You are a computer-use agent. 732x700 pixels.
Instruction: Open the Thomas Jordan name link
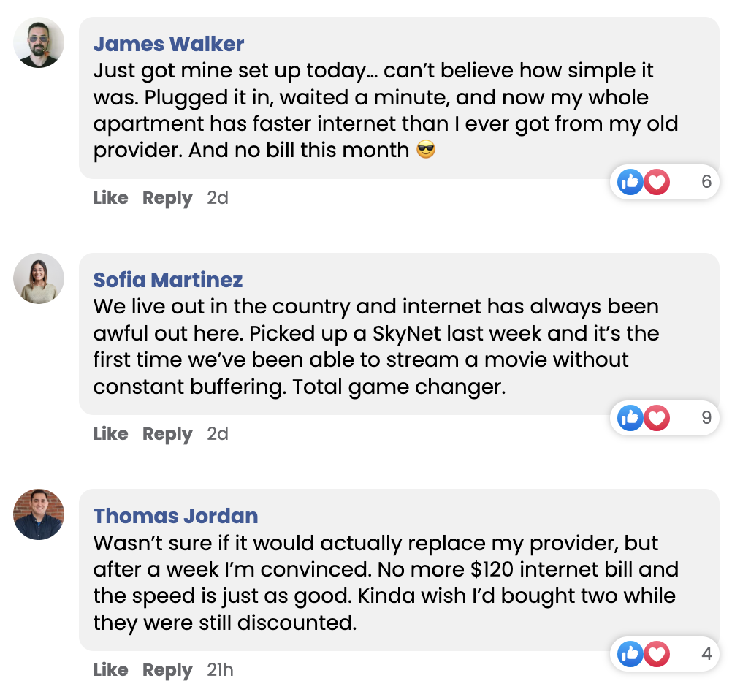(x=175, y=516)
